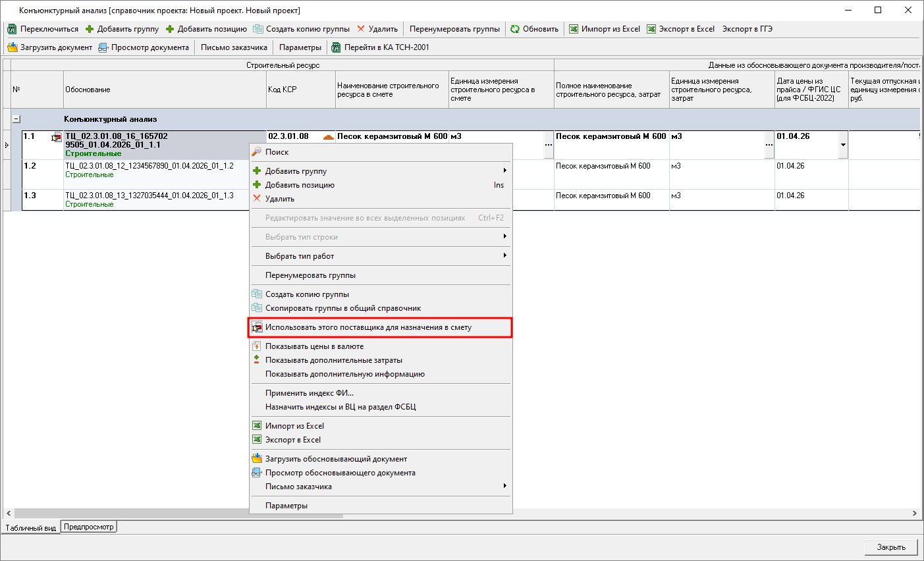This screenshot has height=561, width=924.
Task: Toggle Показывать цены в валюте menu option
Action: (314, 346)
